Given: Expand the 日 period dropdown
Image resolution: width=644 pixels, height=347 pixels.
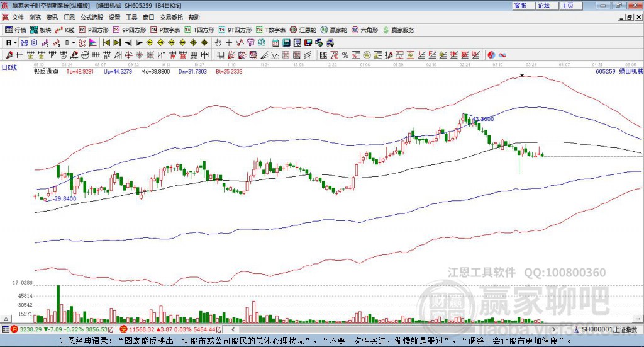Looking at the screenshot, I should tap(15, 43).
